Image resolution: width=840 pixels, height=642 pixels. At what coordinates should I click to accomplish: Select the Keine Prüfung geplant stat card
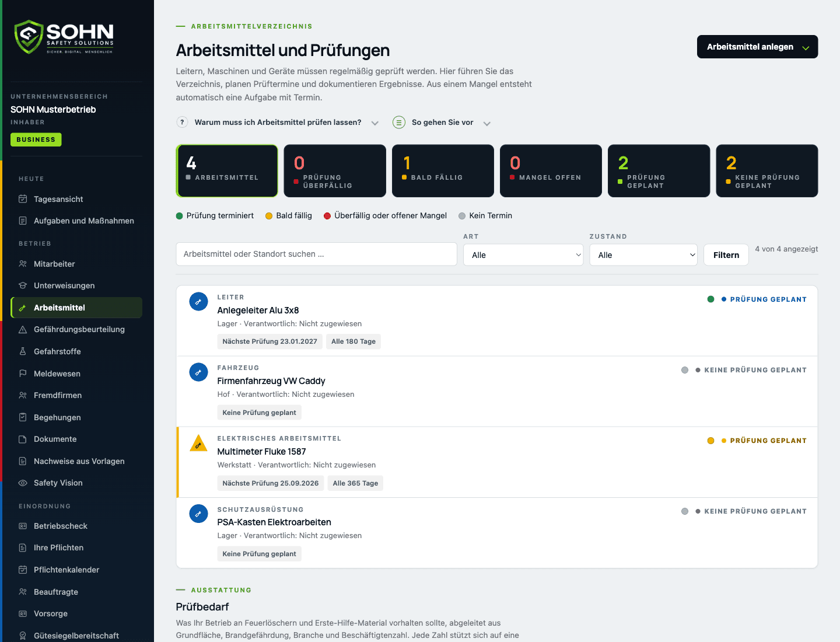[766, 171]
